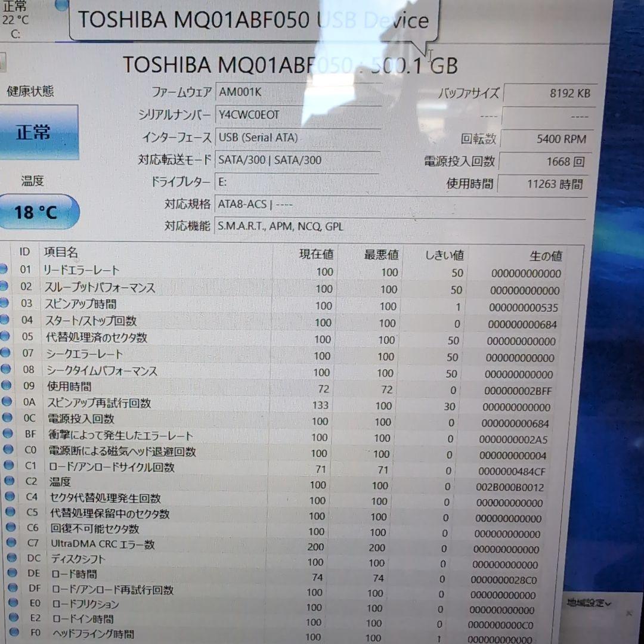Click the 項目名 column header

click(x=61, y=252)
